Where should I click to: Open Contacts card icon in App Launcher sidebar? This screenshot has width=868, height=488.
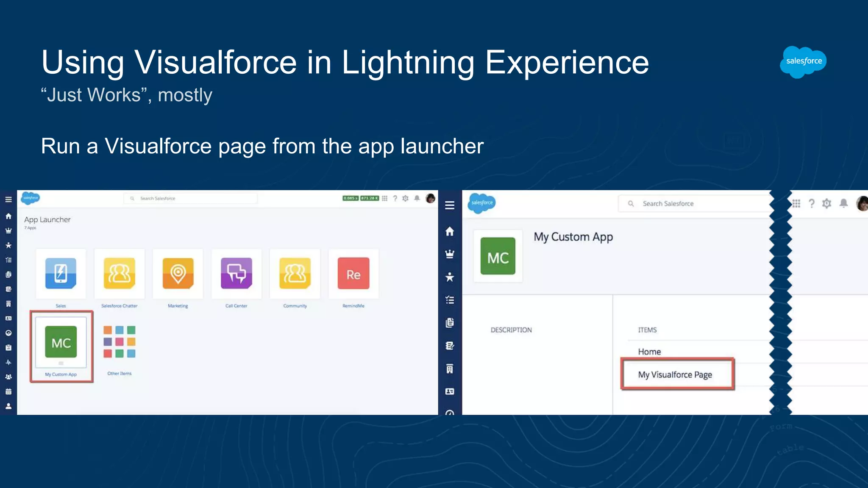[x=8, y=318]
